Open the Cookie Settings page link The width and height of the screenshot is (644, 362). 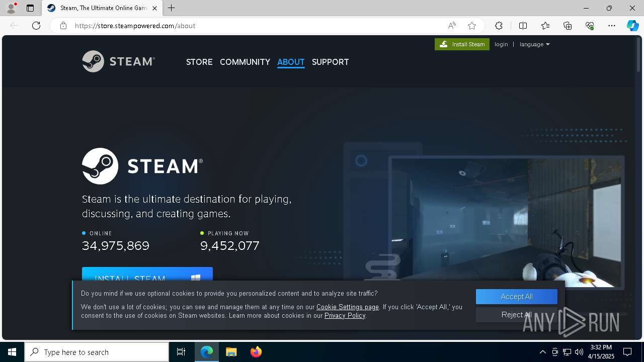point(348,307)
